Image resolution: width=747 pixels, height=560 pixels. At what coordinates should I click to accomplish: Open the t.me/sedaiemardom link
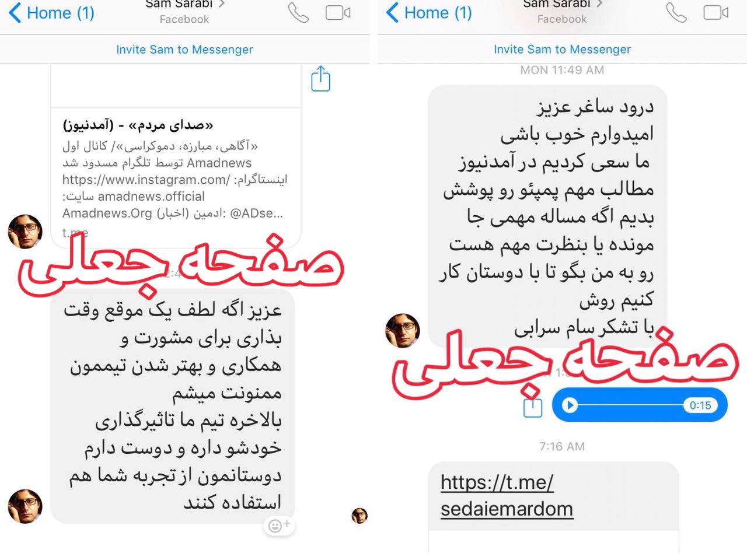pyautogui.click(x=507, y=495)
